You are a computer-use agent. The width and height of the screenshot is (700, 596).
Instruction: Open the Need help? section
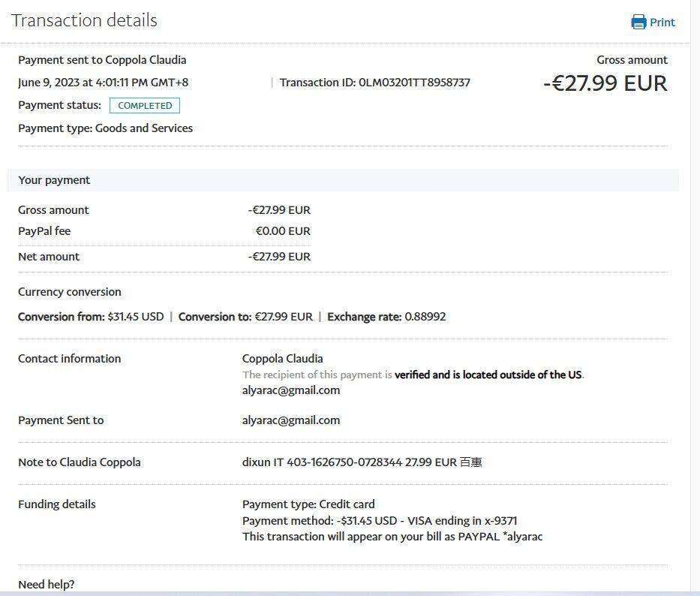(47, 584)
